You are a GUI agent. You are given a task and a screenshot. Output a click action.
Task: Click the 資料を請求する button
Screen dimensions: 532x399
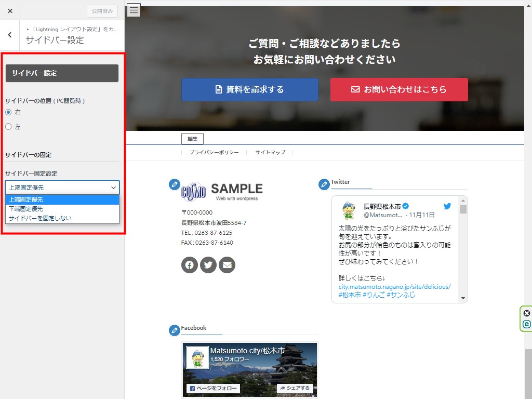click(x=249, y=89)
